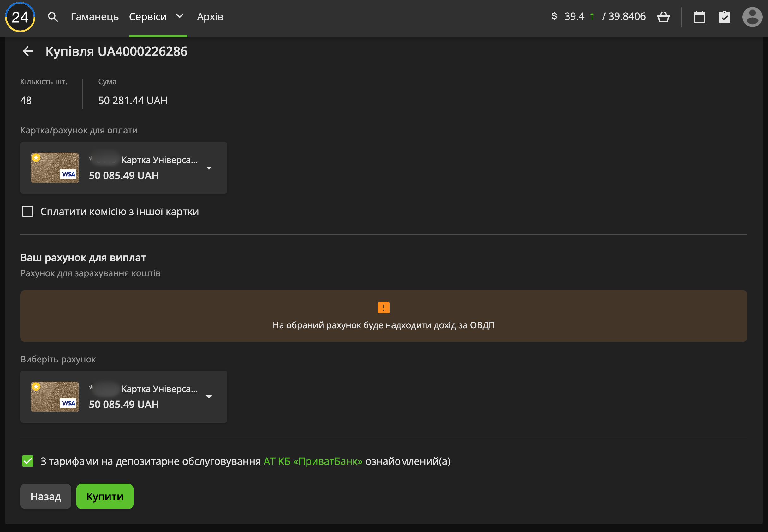Screen dimensions: 768x532
Task: Open search with magnifier icon
Action: 53,17
